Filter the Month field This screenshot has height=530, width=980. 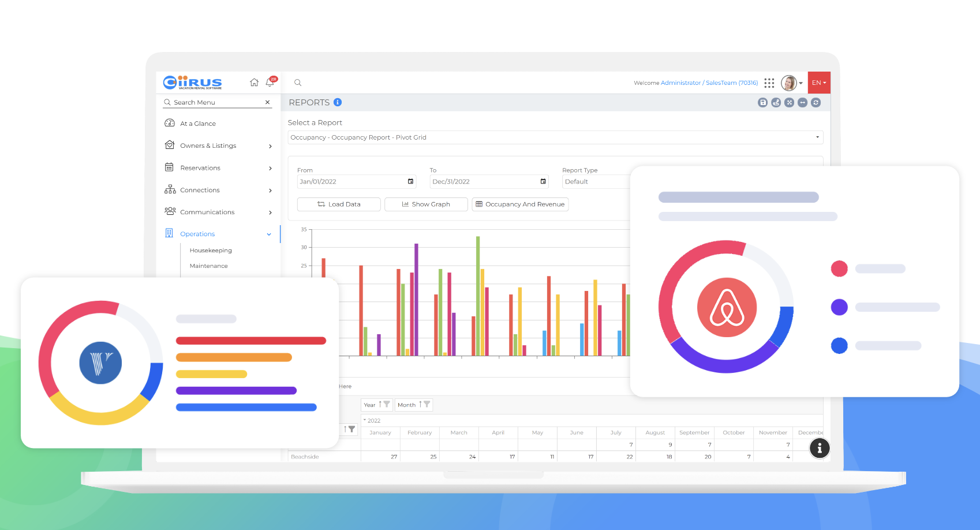coord(427,404)
